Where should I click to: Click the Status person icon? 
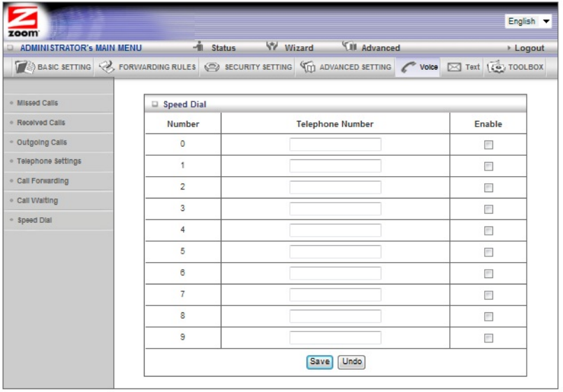click(x=198, y=46)
